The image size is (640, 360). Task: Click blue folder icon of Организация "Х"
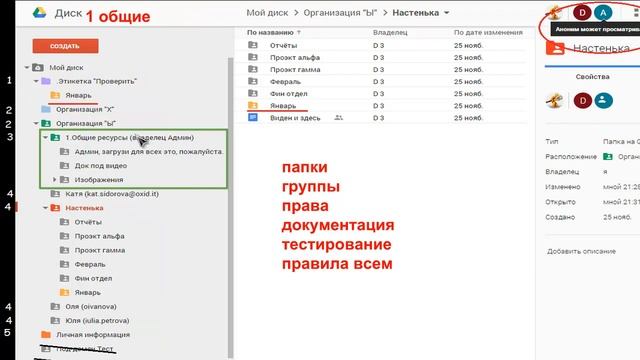tap(46, 109)
